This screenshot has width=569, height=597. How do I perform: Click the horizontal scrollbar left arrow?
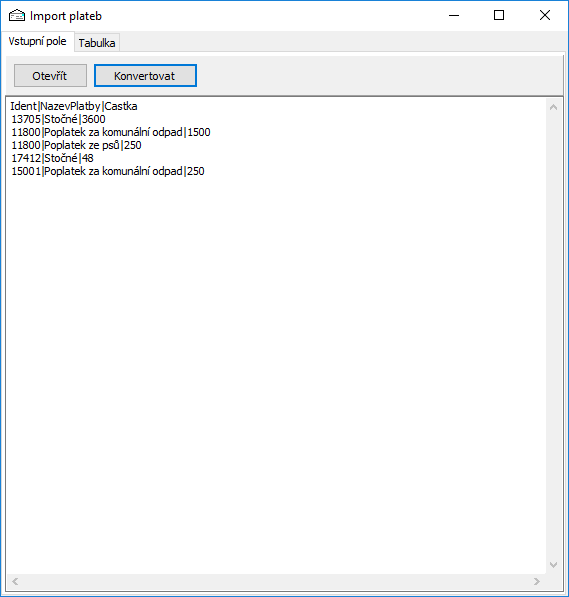pyautogui.click(x=15, y=581)
